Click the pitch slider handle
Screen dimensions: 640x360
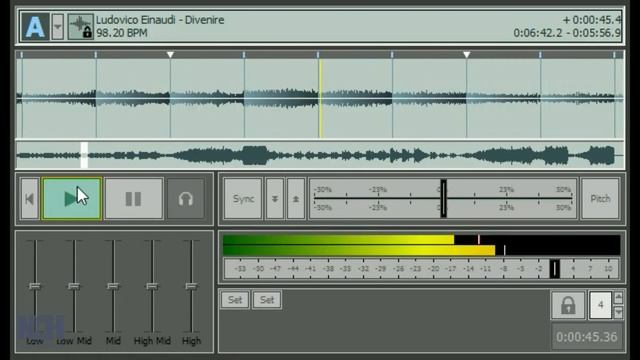(x=443, y=199)
